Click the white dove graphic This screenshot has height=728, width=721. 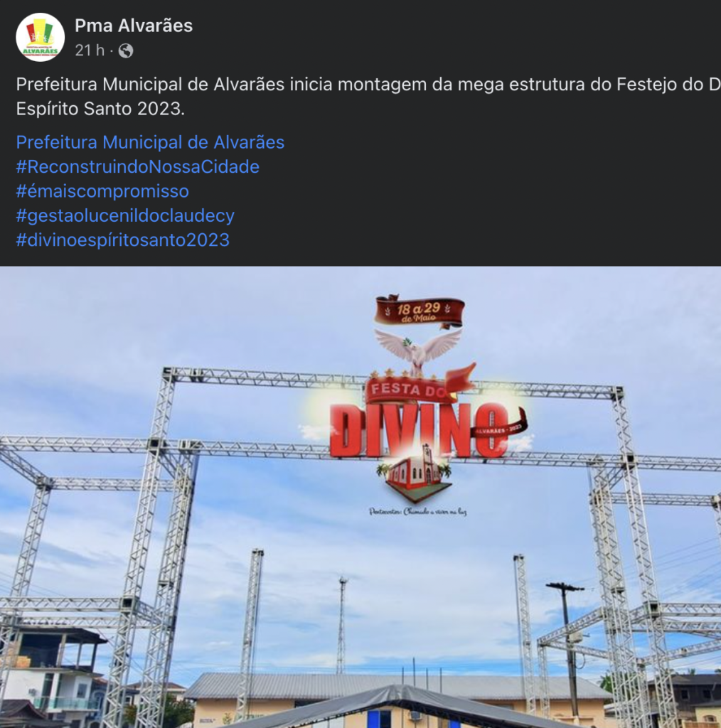pos(418,350)
